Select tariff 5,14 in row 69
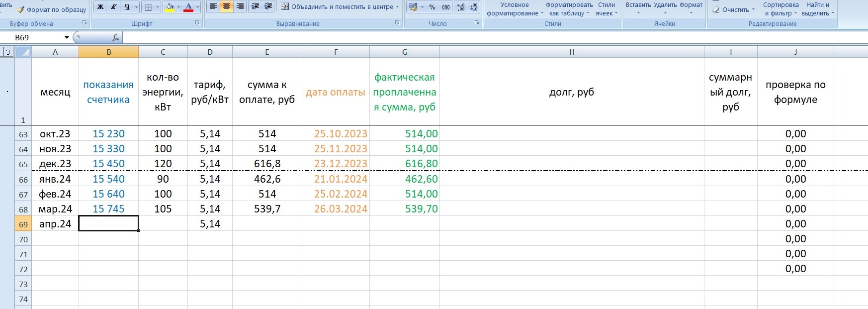Viewport: 868px width, 309px height. click(x=210, y=224)
